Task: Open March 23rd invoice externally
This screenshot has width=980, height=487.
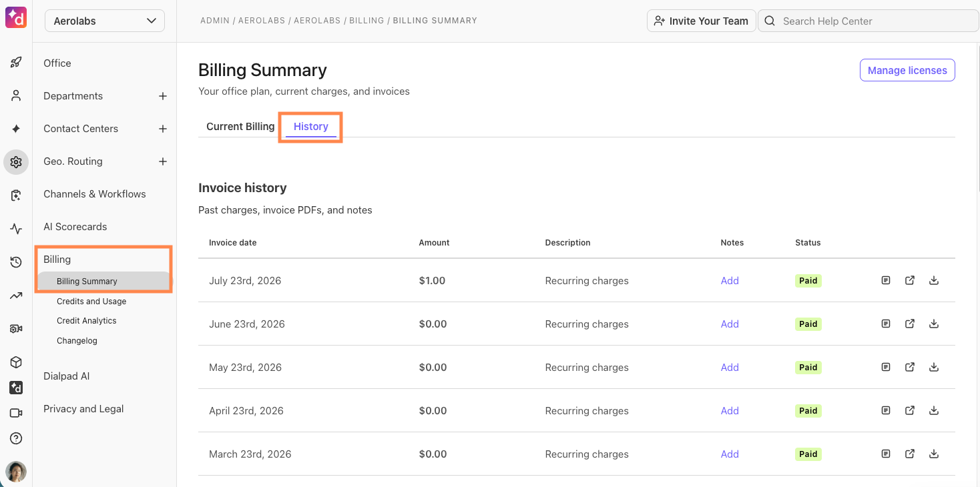Action: tap(910, 454)
